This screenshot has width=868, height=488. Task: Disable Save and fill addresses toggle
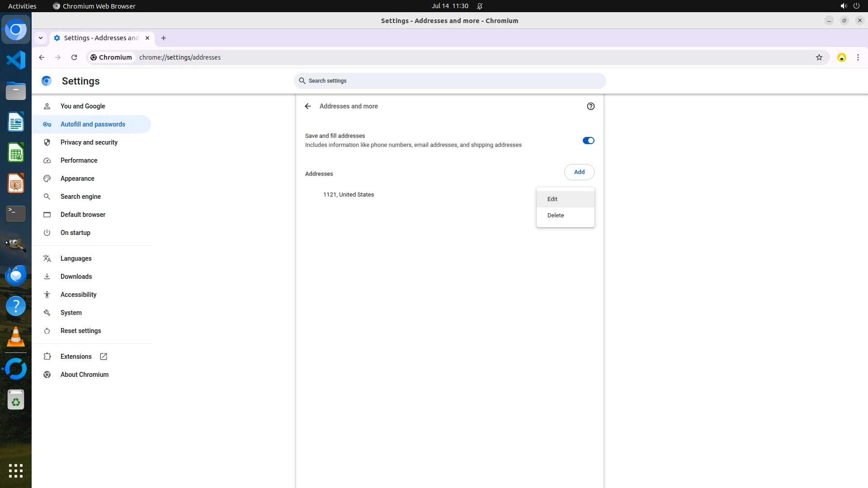click(588, 141)
